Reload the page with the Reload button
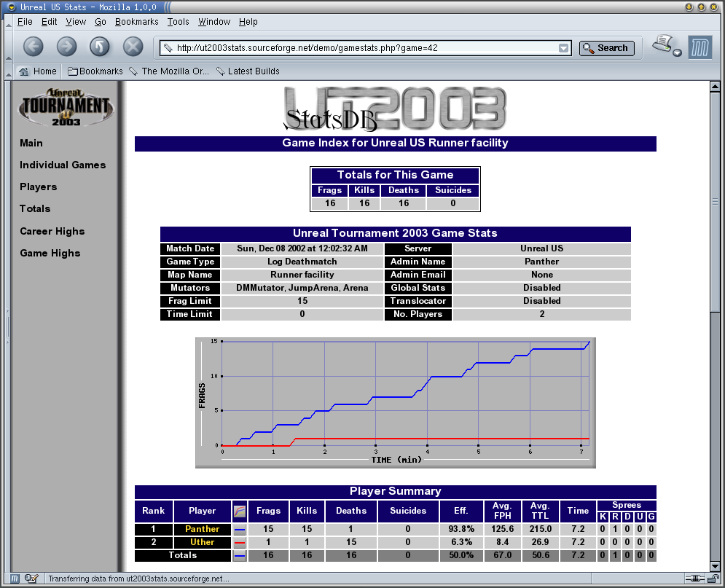The height and width of the screenshot is (588, 725). pyautogui.click(x=99, y=47)
